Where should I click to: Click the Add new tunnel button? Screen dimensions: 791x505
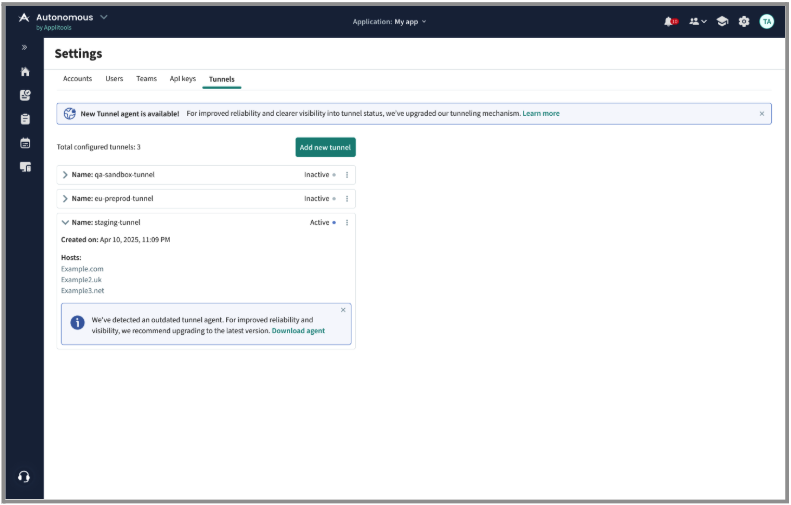click(x=325, y=147)
